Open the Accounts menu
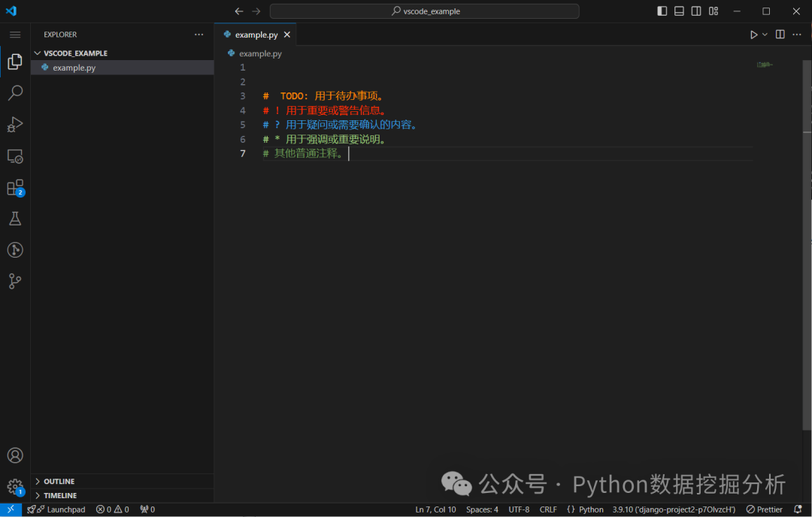 pyautogui.click(x=15, y=455)
